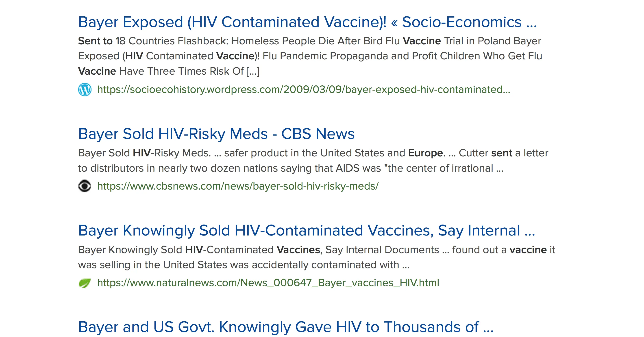Click the bold 'Vaccines' in Natural News snippet

pyautogui.click(x=298, y=250)
